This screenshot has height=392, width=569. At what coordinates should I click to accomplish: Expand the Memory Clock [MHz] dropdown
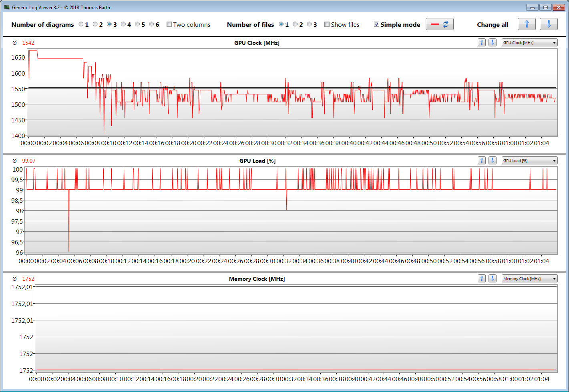tap(529, 279)
